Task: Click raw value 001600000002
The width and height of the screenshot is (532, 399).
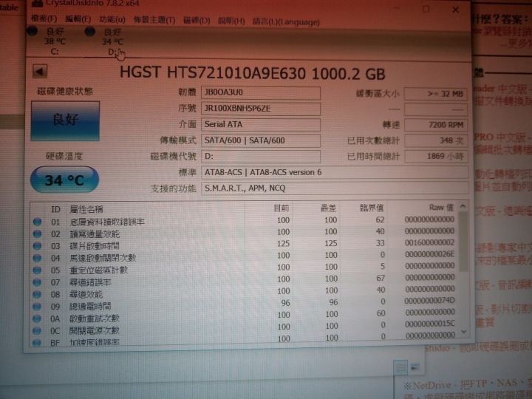Action: point(429,242)
